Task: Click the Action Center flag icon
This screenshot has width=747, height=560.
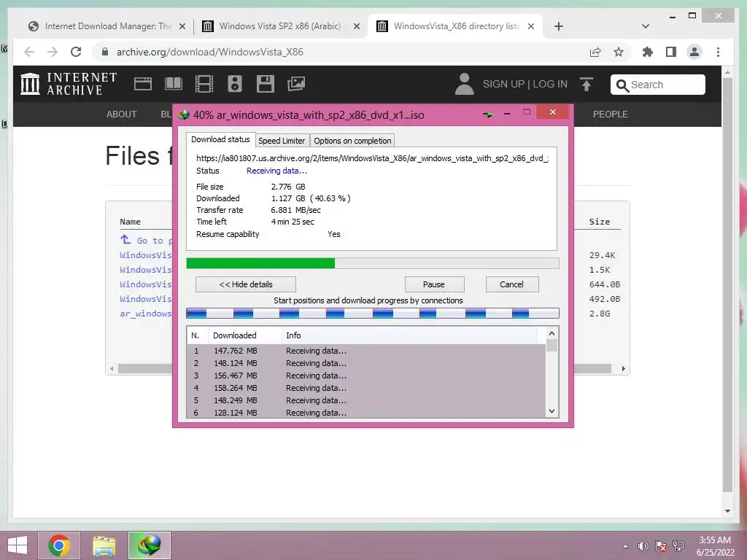Action: [661, 546]
